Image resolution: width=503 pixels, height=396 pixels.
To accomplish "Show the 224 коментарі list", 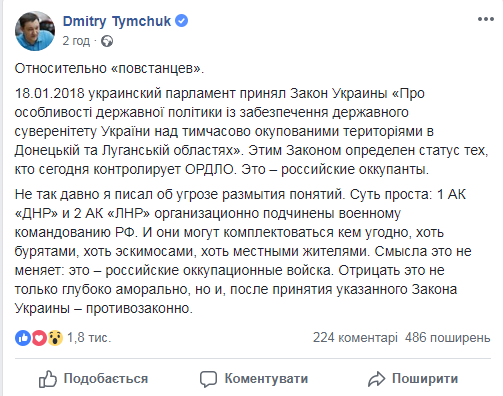I will point(355,338).
